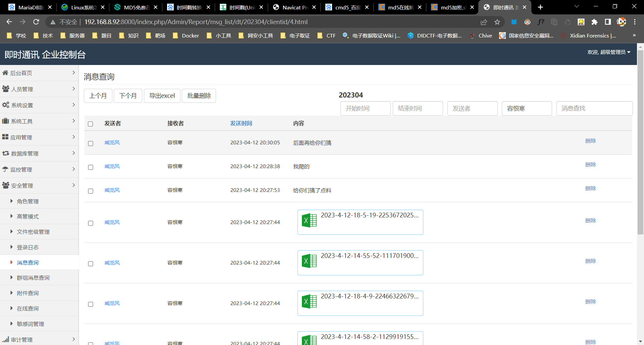
Task: Collapse the 安全管理 sidebar menu chevron
Action: point(73,185)
